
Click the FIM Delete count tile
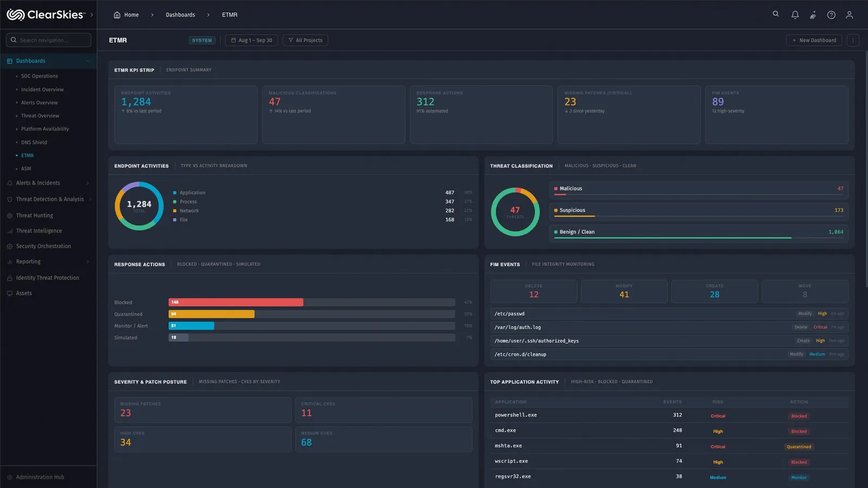coord(534,291)
